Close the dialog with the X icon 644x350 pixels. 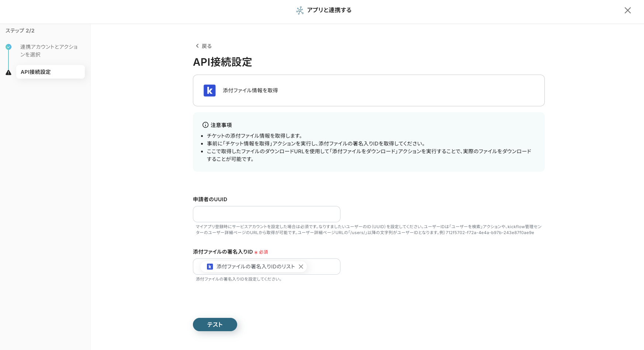(x=627, y=10)
